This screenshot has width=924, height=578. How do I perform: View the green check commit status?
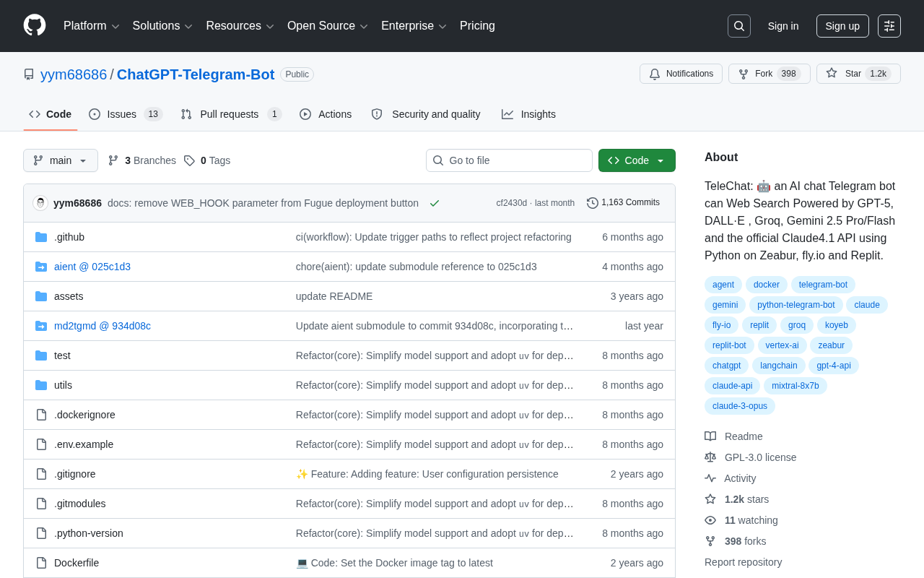pyautogui.click(x=435, y=203)
